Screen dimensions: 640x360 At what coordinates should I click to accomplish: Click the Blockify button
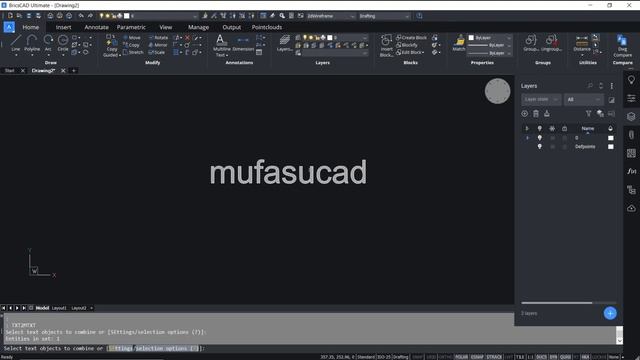pyautogui.click(x=407, y=45)
